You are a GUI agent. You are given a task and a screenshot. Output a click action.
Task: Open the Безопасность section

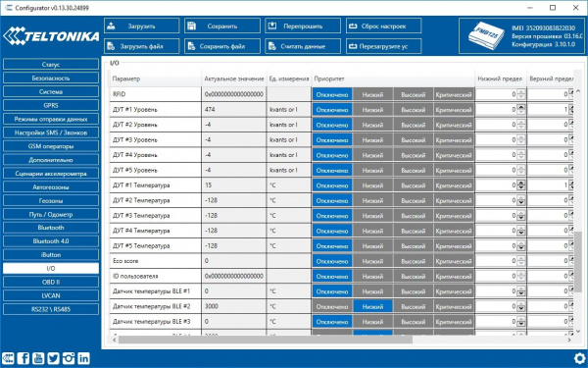pyautogui.click(x=51, y=79)
